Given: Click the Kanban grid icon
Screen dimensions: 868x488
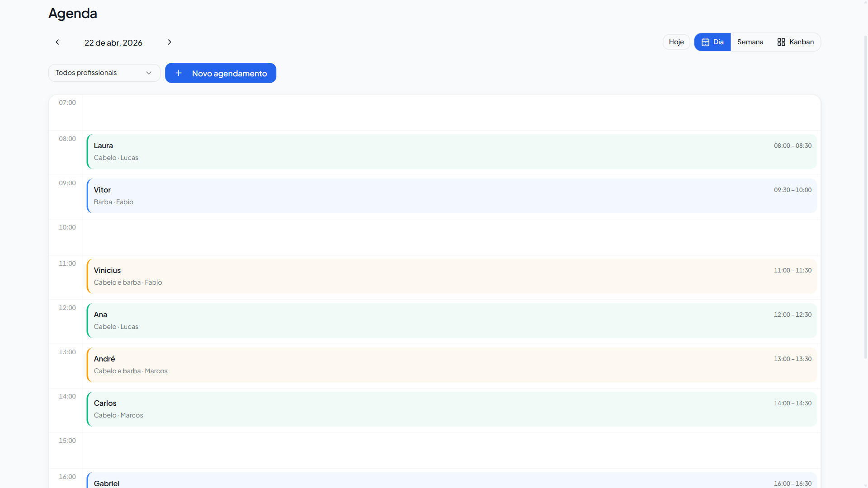Looking at the screenshot, I should coord(781,42).
